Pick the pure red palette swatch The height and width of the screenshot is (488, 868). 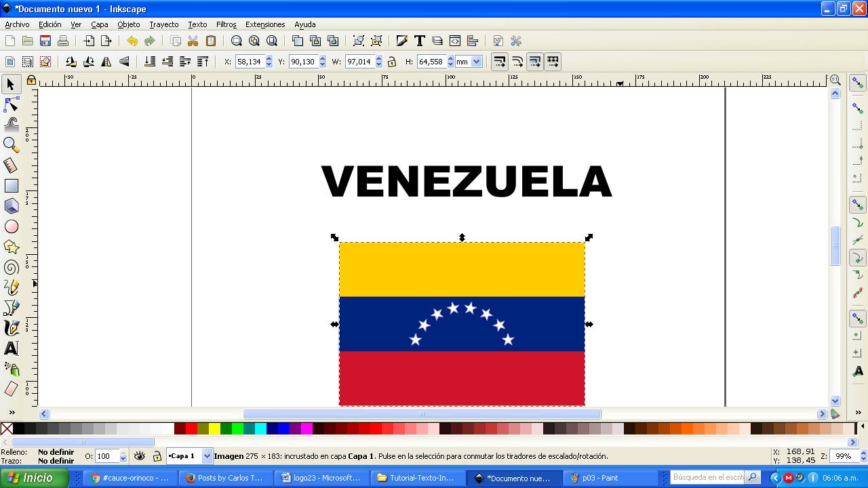tap(192, 428)
